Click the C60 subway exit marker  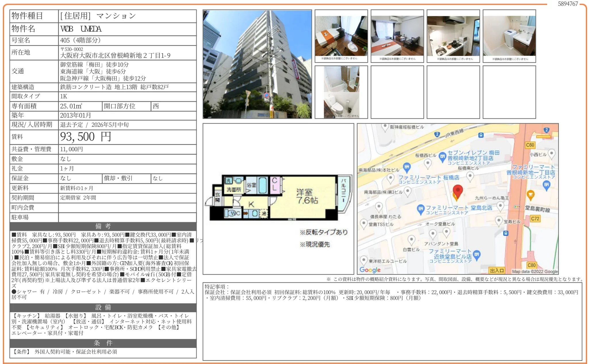(530, 145)
